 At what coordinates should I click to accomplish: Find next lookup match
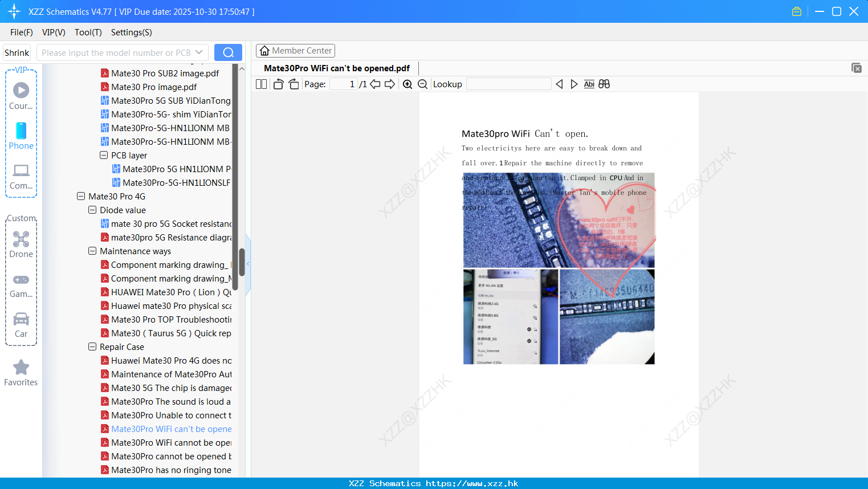(574, 84)
